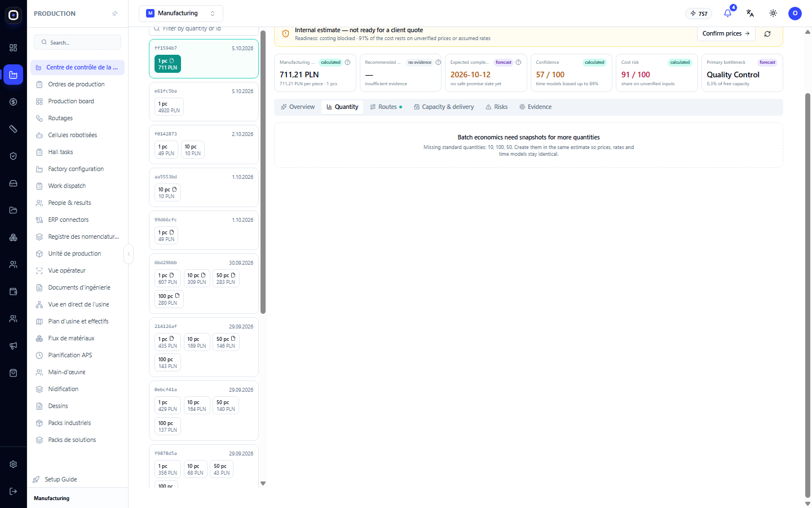Image resolution: width=812 pixels, height=508 pixels.
Task: Collapse the sidebar with the chevron handle
Action: coord(129,254)
